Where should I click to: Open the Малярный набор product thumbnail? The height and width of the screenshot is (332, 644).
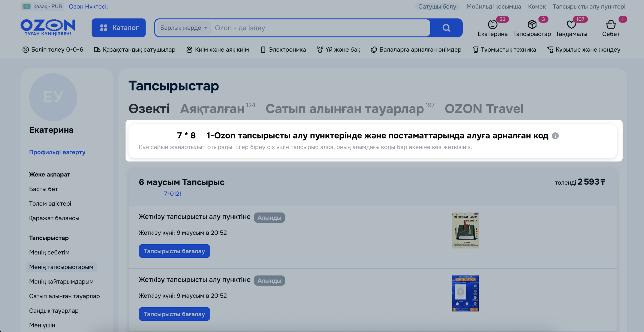(465, 230)
